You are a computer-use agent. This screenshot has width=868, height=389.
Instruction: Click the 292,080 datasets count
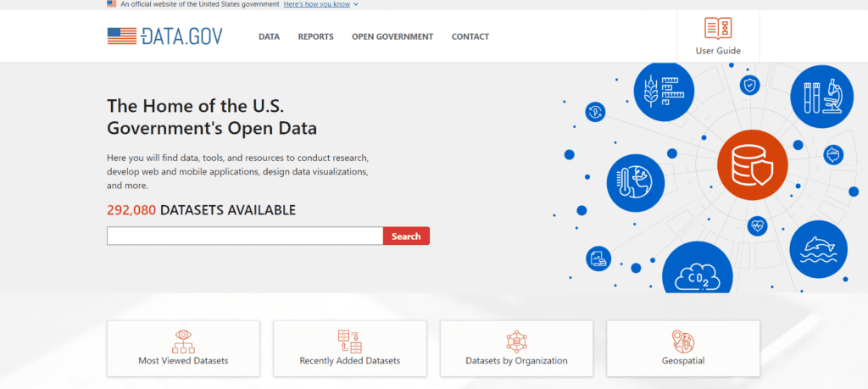point(131,210)
